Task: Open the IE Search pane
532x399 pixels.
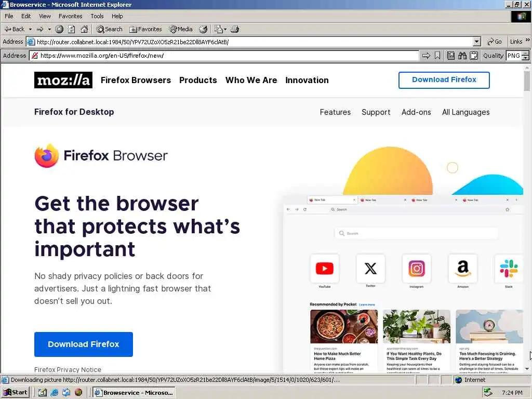Action: pyautogui.click(x=109, y=29)
